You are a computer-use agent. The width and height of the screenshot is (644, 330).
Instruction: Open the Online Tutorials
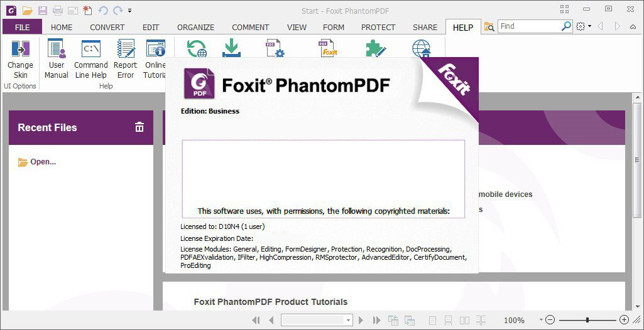155,48
